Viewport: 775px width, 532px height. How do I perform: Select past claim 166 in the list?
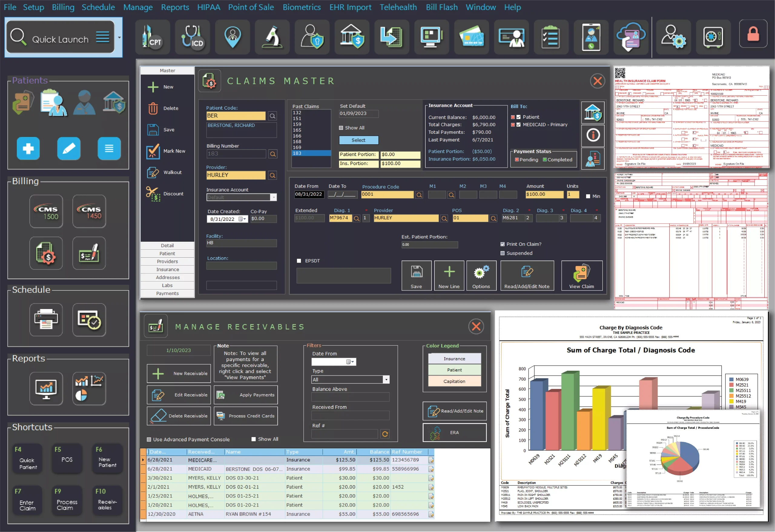[x=311, y=136]
